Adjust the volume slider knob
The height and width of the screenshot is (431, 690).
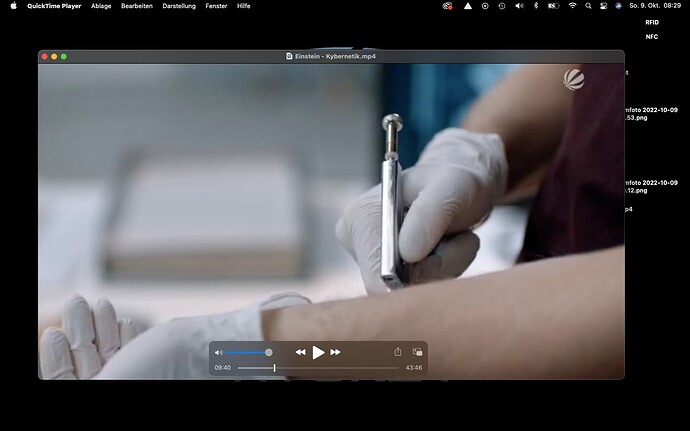[268, 353]
